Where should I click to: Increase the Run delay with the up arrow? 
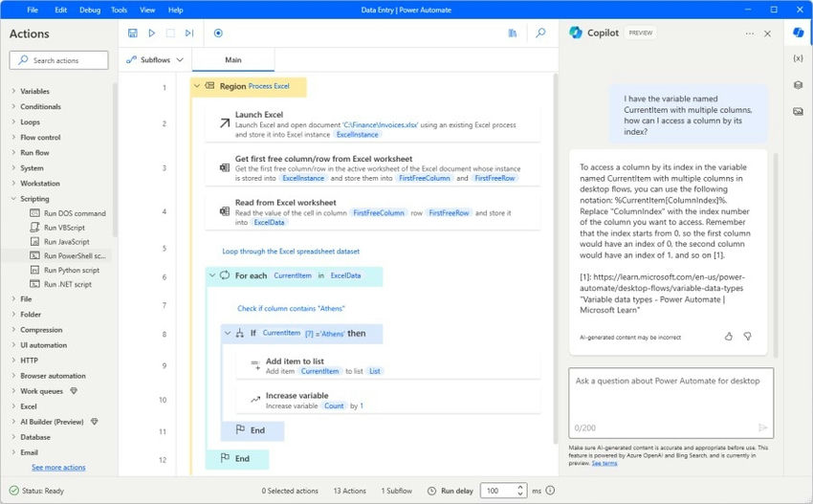pyautogui.click(x=520, y=487)
